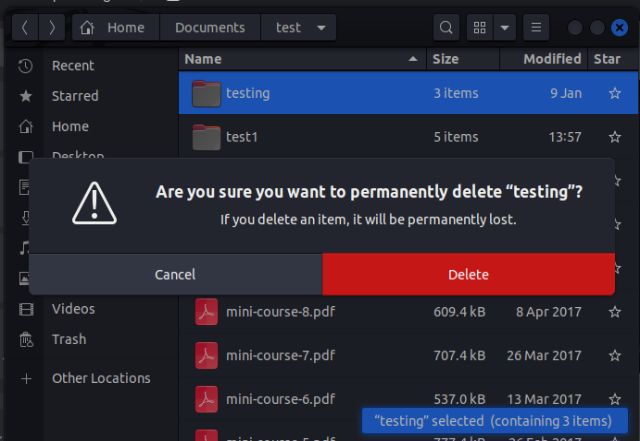Viewport: 640px width, 441px height.
Task: Open the hamburger menu in the header bar
Action: (536, 28)
